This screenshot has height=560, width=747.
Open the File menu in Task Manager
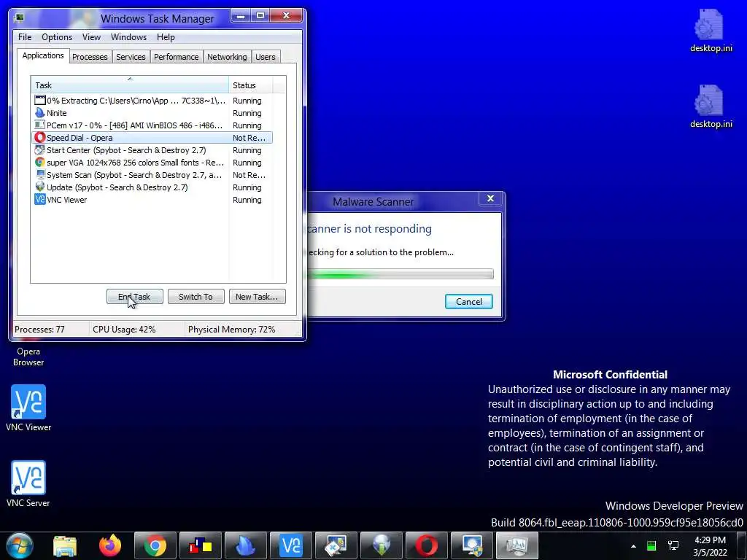pos(25,37)
